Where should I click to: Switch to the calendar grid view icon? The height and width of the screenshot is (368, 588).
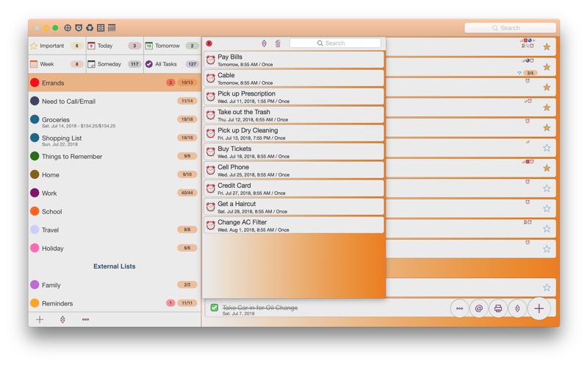pos(112,28)
